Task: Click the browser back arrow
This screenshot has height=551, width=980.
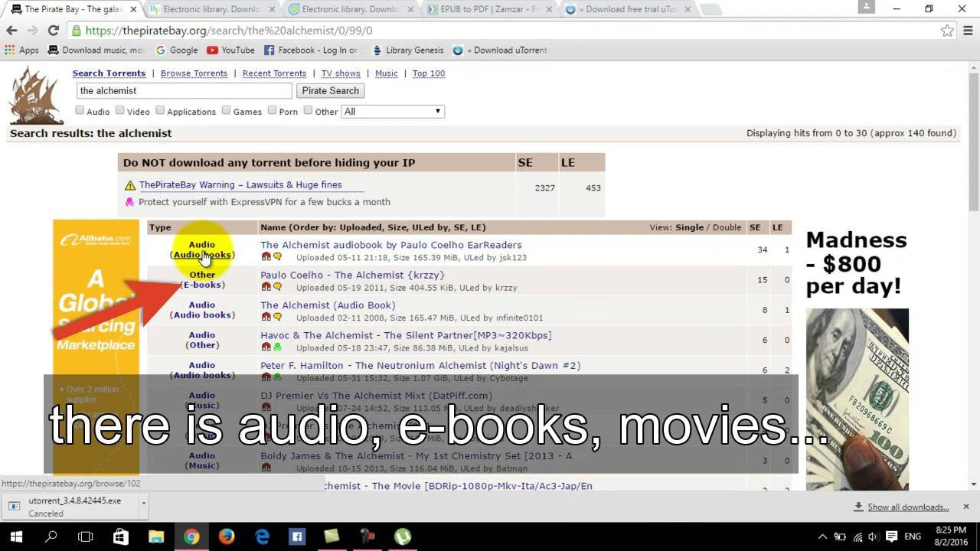Action: [x=11, y=31]
